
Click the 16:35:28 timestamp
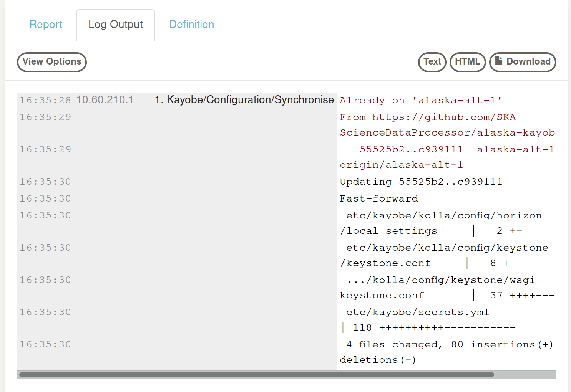click(x=45, y=100)
